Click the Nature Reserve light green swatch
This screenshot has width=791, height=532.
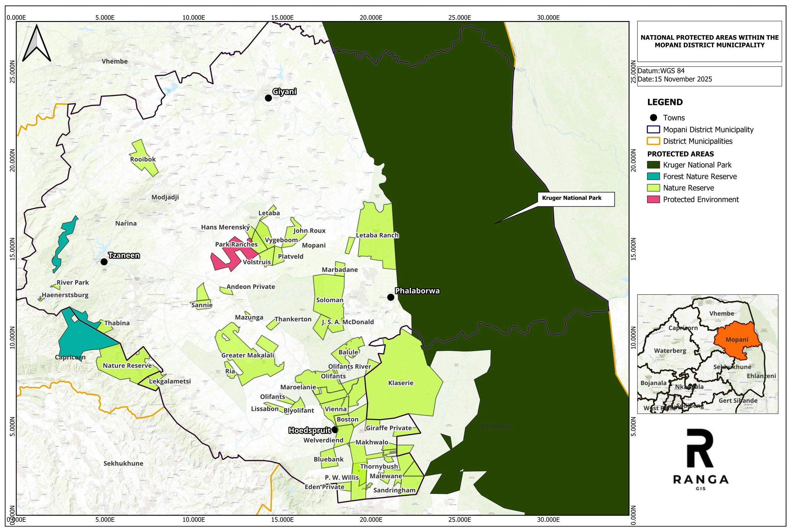click(x=653, y=188)
